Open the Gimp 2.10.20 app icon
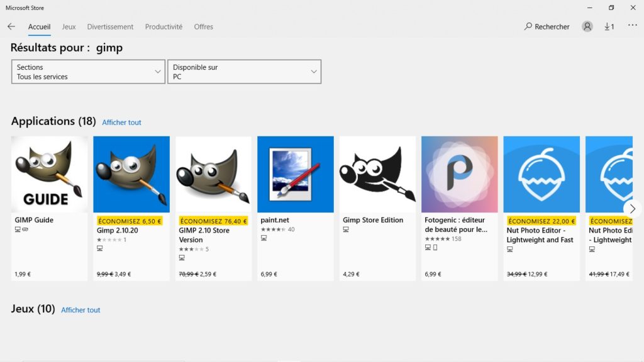The image size is (644, 362). [131, 175]
